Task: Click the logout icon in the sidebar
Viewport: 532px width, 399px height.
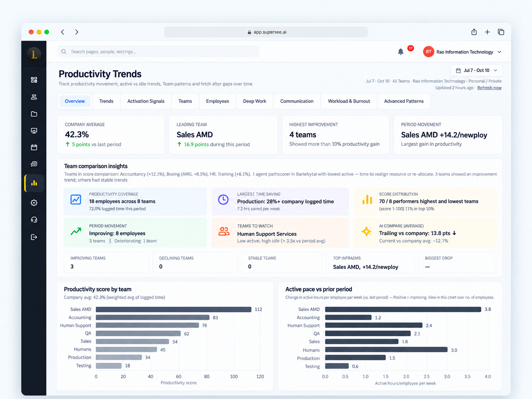Action: [x=34, y=237]
